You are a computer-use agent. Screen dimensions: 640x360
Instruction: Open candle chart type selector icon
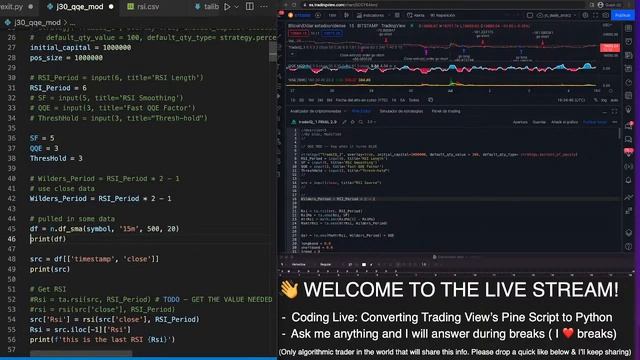pos(347,15)
